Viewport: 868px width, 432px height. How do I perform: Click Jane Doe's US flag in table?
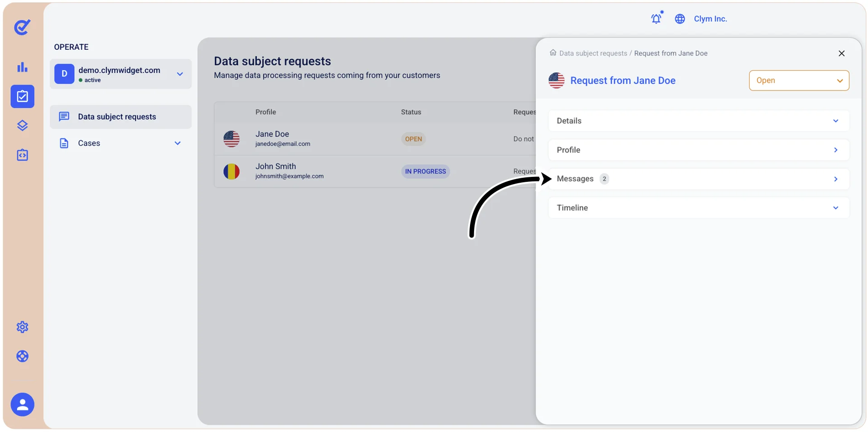coord(231,139)
